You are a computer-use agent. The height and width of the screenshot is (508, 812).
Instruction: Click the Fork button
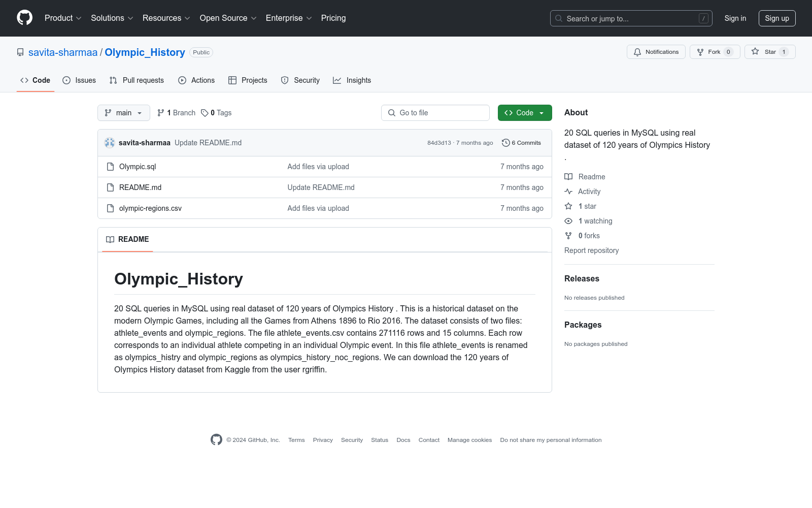[x=715, y=52]
